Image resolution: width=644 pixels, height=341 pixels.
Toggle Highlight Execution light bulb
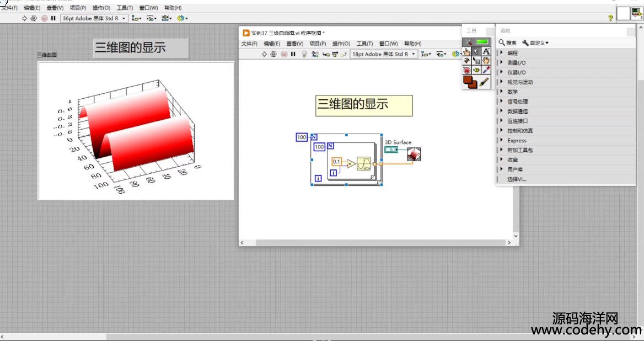(x=304, y=54)
